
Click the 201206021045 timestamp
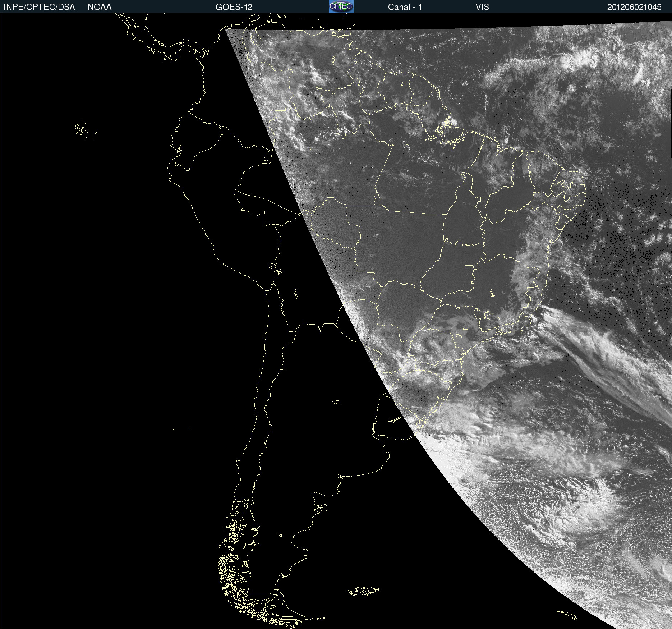point(634,7)
